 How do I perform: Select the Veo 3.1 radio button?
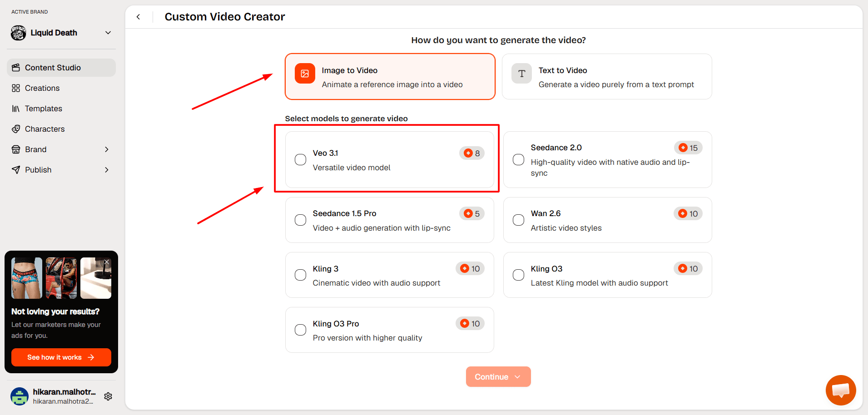click(x=300, y=160)
